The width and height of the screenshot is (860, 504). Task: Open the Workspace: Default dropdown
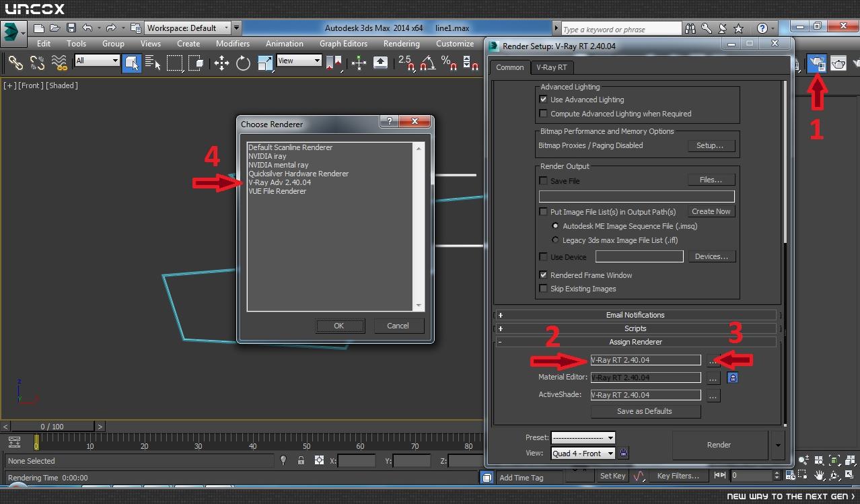(188, 28)
